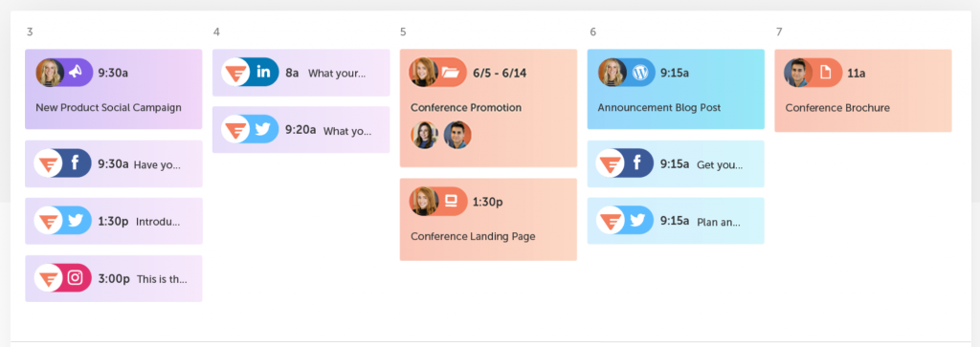Open the Conference Promotion project title
The width and height of the screenshot is (980, 347).
pyautogui.click(x=466, y=107)
